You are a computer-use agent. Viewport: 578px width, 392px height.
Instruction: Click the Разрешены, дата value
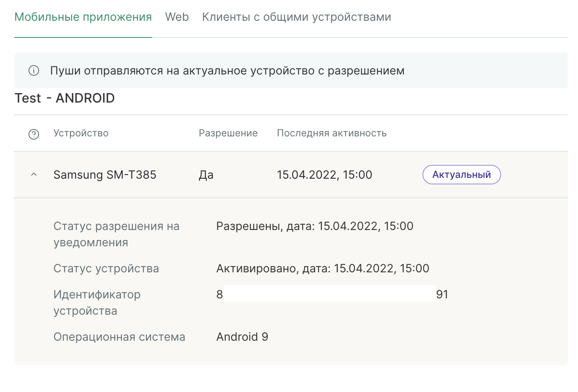pyautogui.click(x=315, y=226)
